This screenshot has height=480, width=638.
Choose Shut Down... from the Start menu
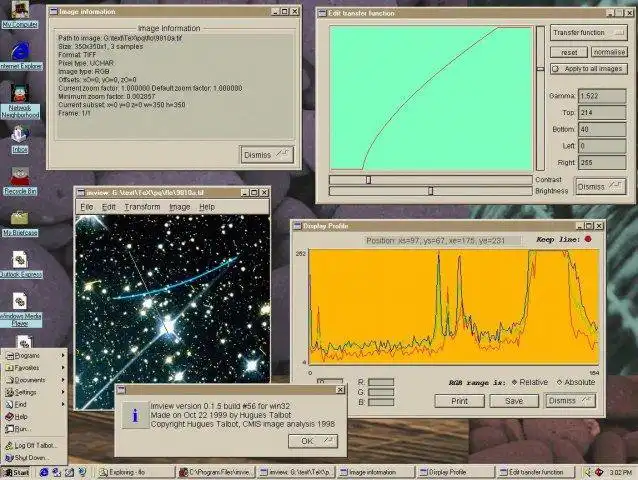pyautogui.click(x=34, y=458)
